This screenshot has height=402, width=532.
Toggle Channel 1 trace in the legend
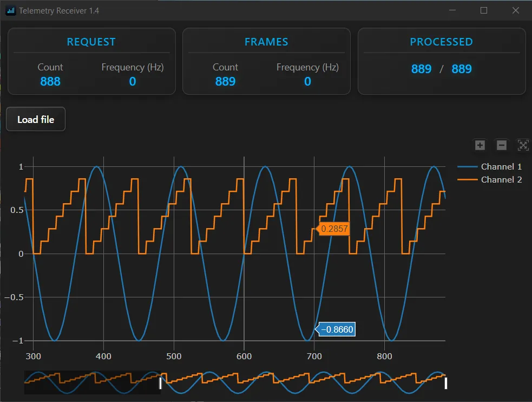point(490,167)
